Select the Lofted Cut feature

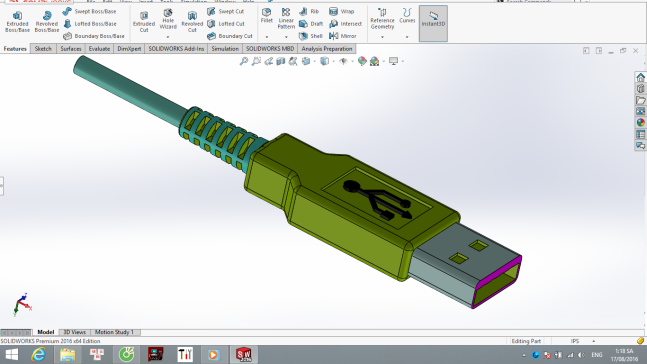(226, 24)
